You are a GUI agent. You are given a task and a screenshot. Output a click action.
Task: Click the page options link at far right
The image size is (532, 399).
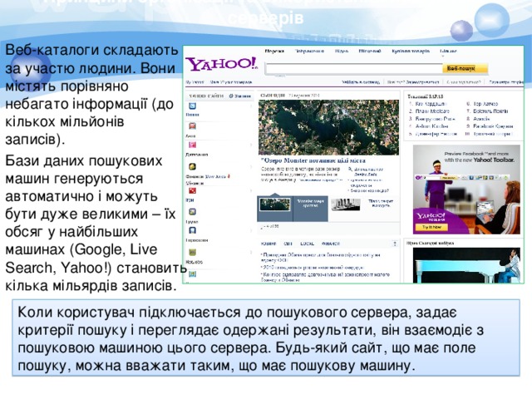point(506,82)
